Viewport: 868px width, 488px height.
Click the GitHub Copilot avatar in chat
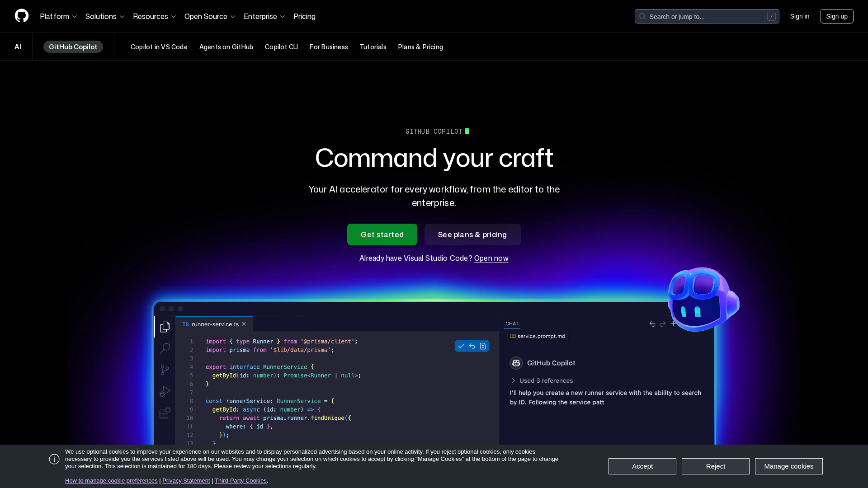[x=516, y=363]
